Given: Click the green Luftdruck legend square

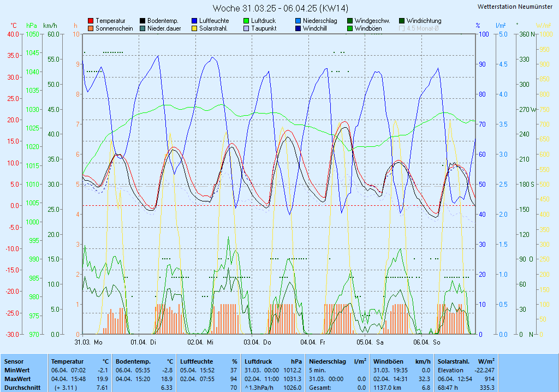Looking at the screenshot, I should coord(246,21).
